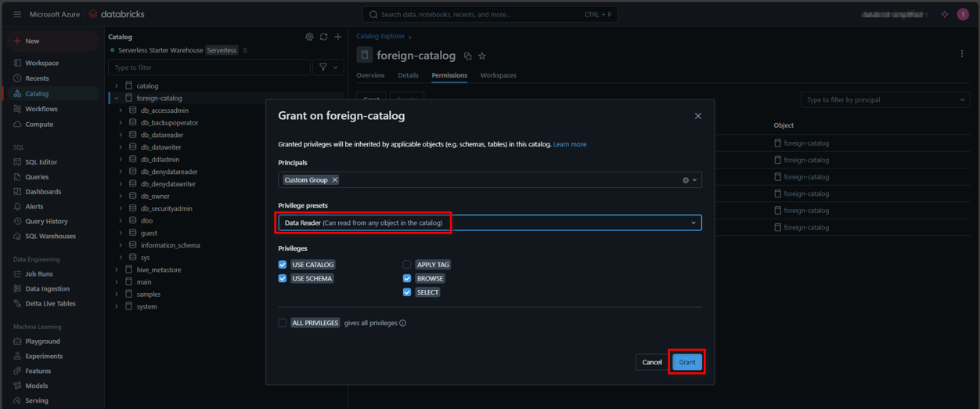Check the ALL PRIVILEGES checkbox
980x409 pixels.
pos(283,323)
